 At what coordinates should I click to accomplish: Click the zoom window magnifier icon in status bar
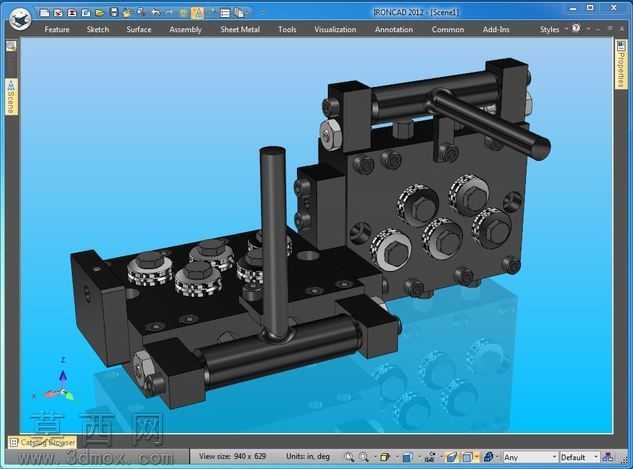pyautogui.click(x=349, y=457)
